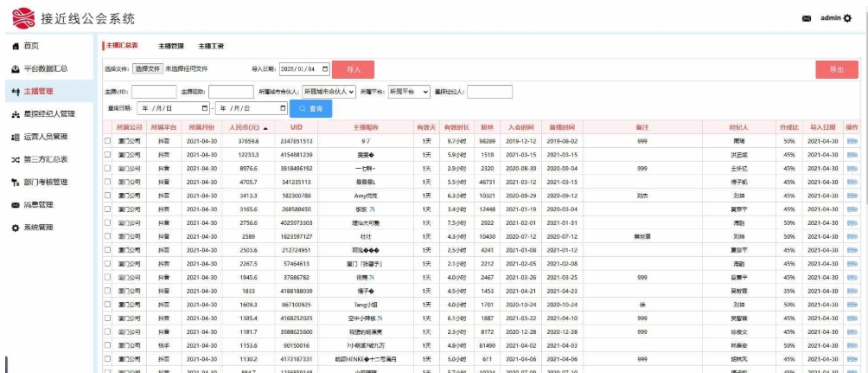Switch to the 主播管理 tab
This screenshot has height=373, width=868.
coord(171,45)
